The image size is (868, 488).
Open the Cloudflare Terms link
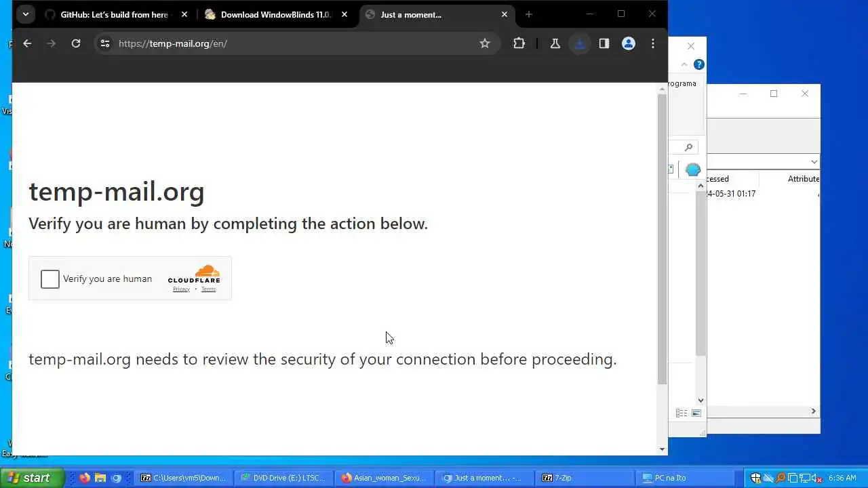208,289
